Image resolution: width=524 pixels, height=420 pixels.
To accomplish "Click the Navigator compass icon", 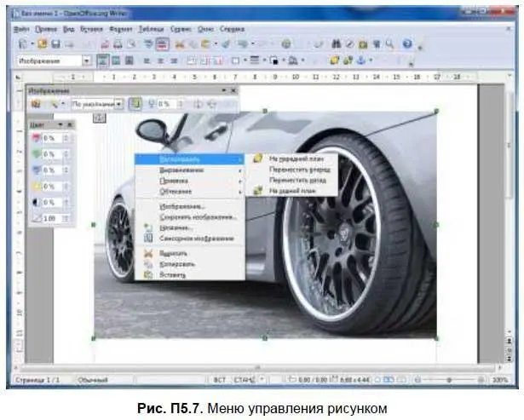I will [x=349, y=43].
